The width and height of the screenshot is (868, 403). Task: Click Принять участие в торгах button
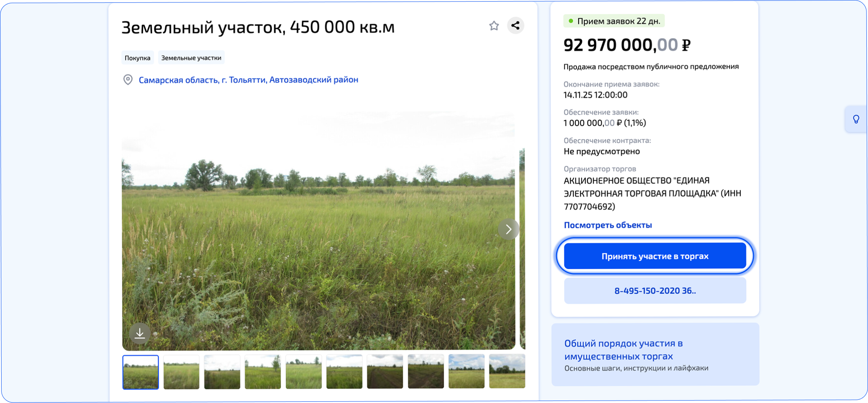point(655,256)
